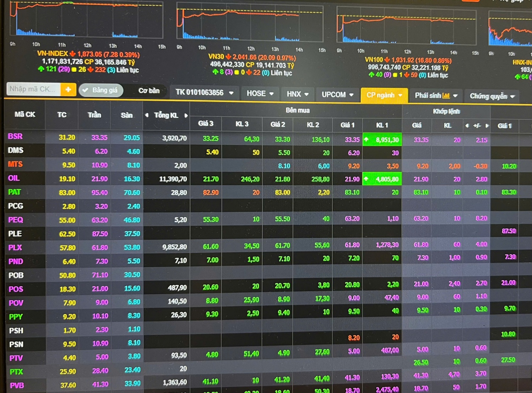Screen dimensions: 532x393
Task: Click the orange plus add-symbol button
Action: click(68, 89)
